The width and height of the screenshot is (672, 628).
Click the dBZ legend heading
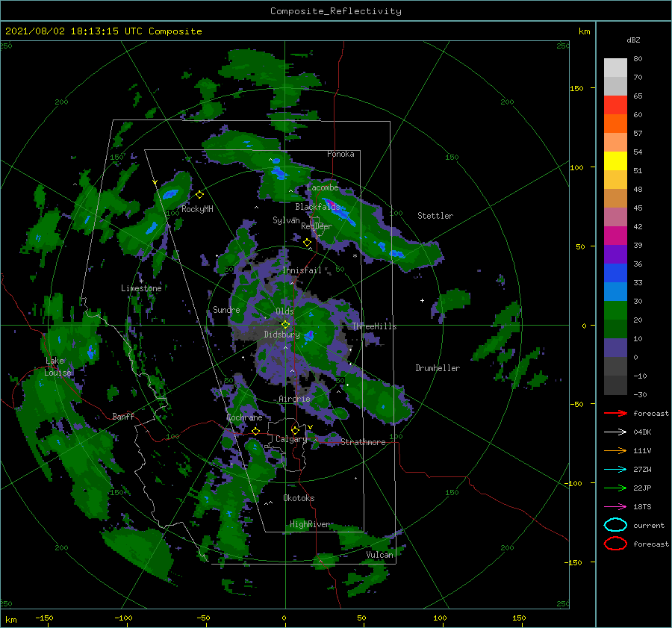(x=633, y=40)
